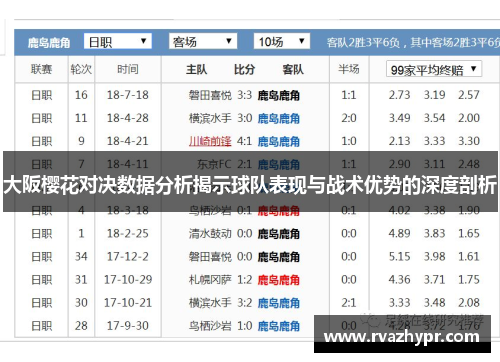This screenshot has height=362, width=500.
Task: Click 鹿岛鹿角 in the 18-4-28 row
Action: (279, 118)
